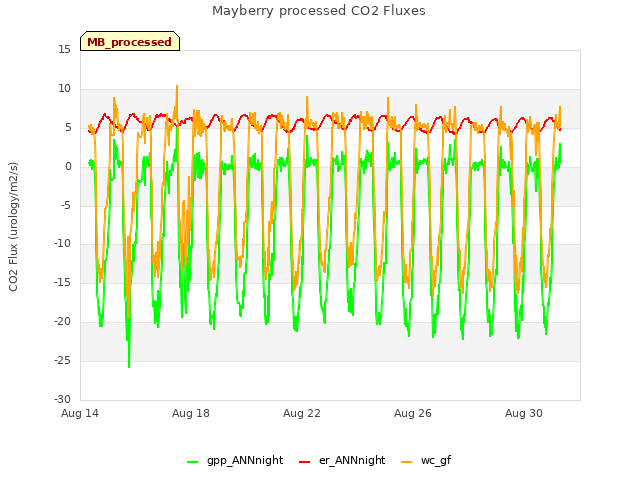Click the 15 y-axis tick label

pyautogui.click(x=64, y=50)
